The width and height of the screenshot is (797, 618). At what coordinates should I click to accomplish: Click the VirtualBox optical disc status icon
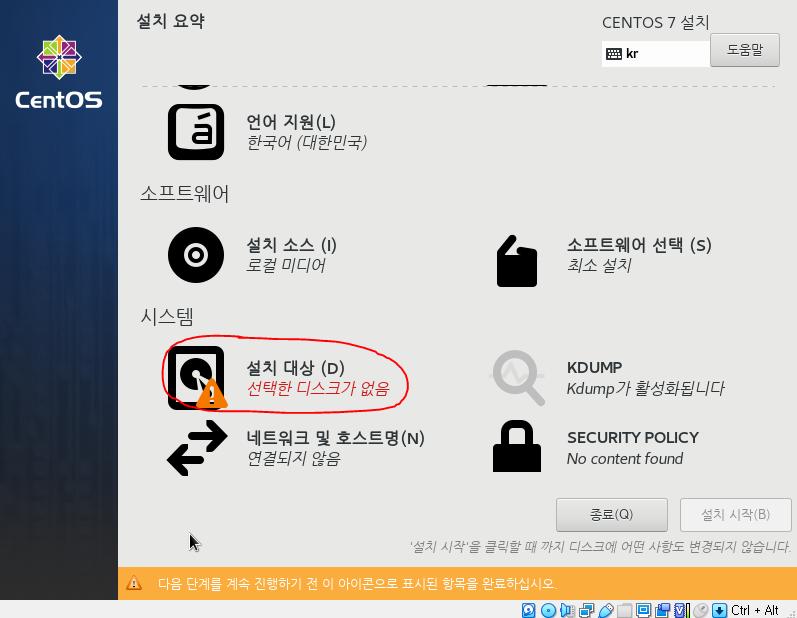click(548, 610)
